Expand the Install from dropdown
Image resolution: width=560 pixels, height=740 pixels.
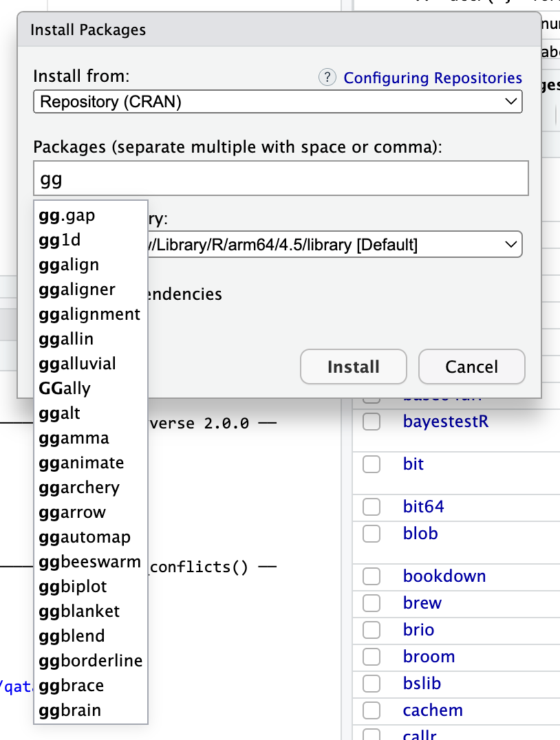277,102
